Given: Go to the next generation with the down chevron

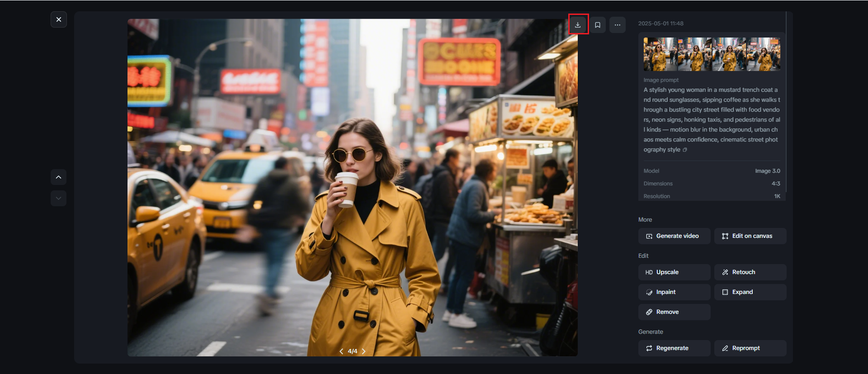Looking at the screenshot, I should (x=59, y=198).
